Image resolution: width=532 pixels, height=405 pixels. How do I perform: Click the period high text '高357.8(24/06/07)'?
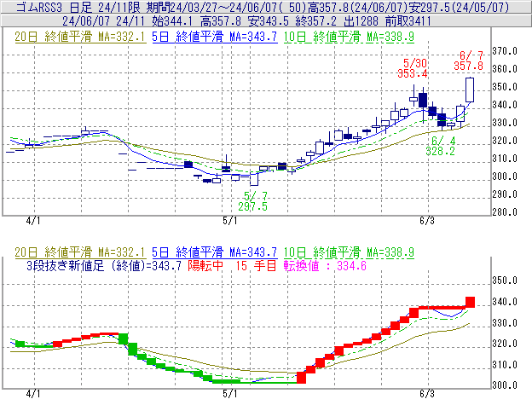(x=357, y=7)
